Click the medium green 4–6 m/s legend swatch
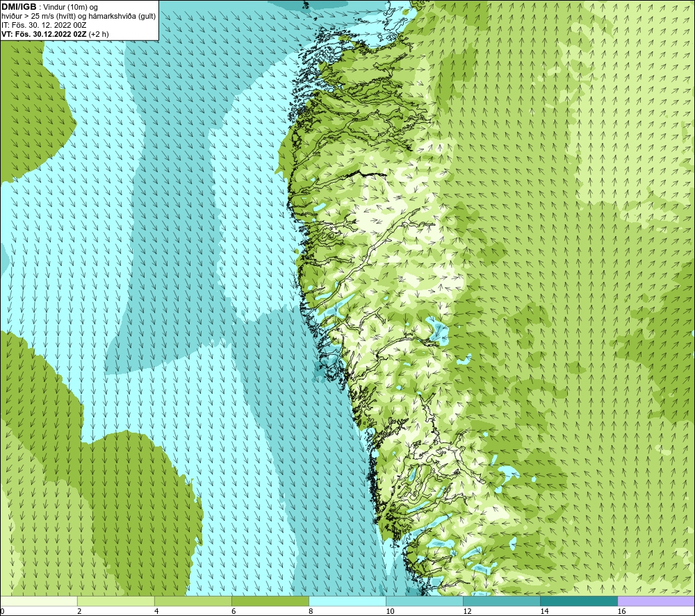 pyautogui.click(x=193, y=601)
